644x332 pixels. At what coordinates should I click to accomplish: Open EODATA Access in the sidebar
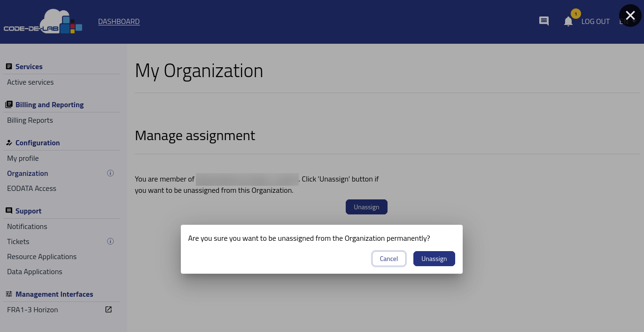tap(31, 189)
